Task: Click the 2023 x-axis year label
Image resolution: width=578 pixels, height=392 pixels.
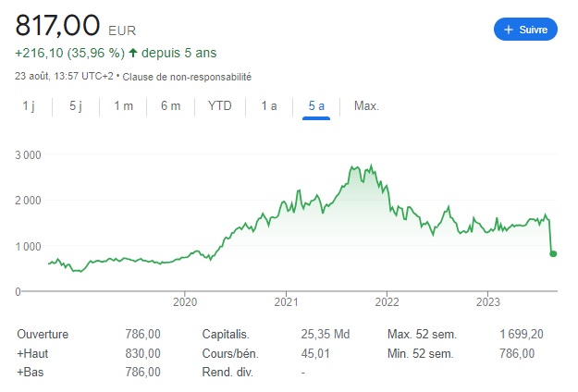Action: (487, 301)
